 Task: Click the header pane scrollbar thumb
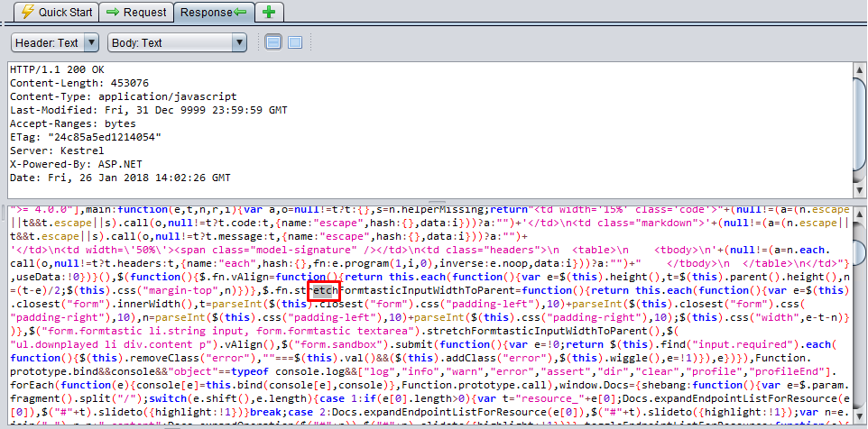(x=860, y=124)
